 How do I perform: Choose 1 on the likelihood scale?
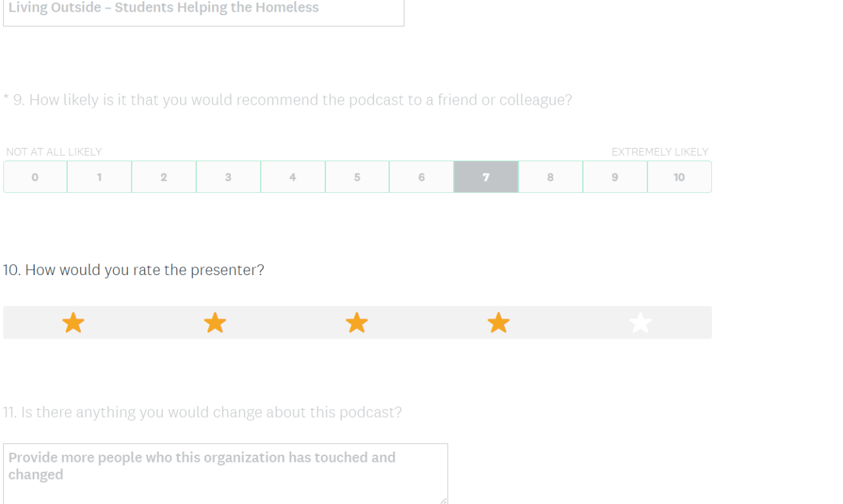click(99, 177)
